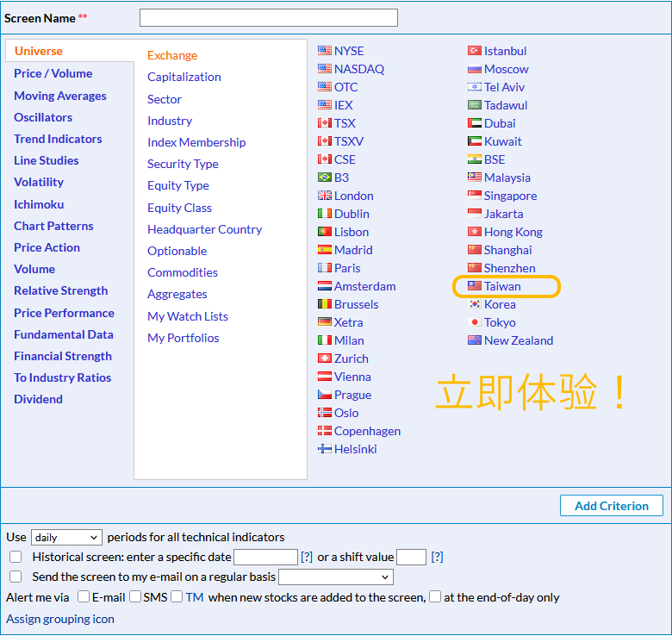Open the Moving Averages category
Viewport: 672px width, 636px height.
[60, 96]
